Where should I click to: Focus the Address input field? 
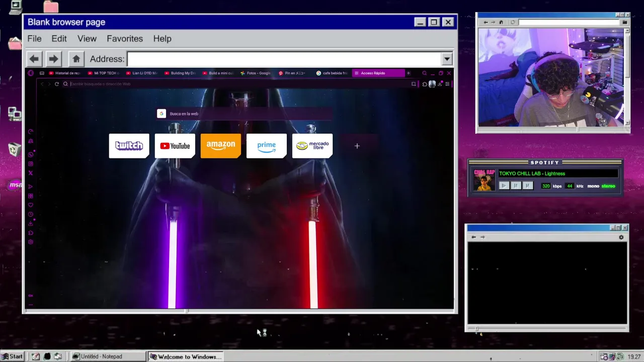(284, 59)
